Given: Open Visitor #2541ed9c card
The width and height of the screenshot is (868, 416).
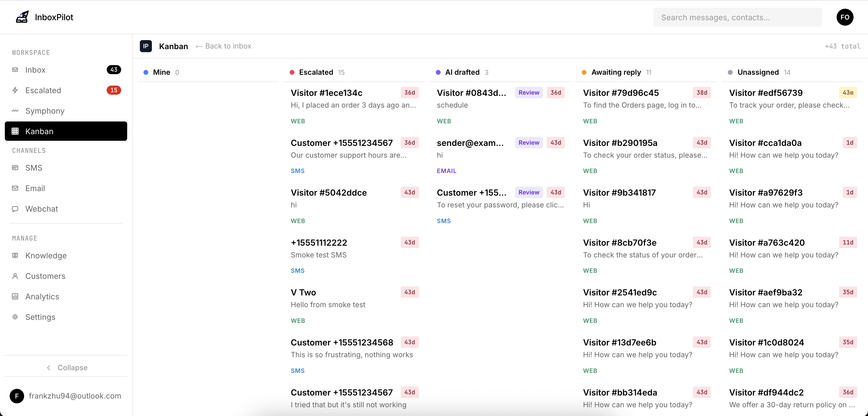Looking at the screenshot, I should [646, 306].
